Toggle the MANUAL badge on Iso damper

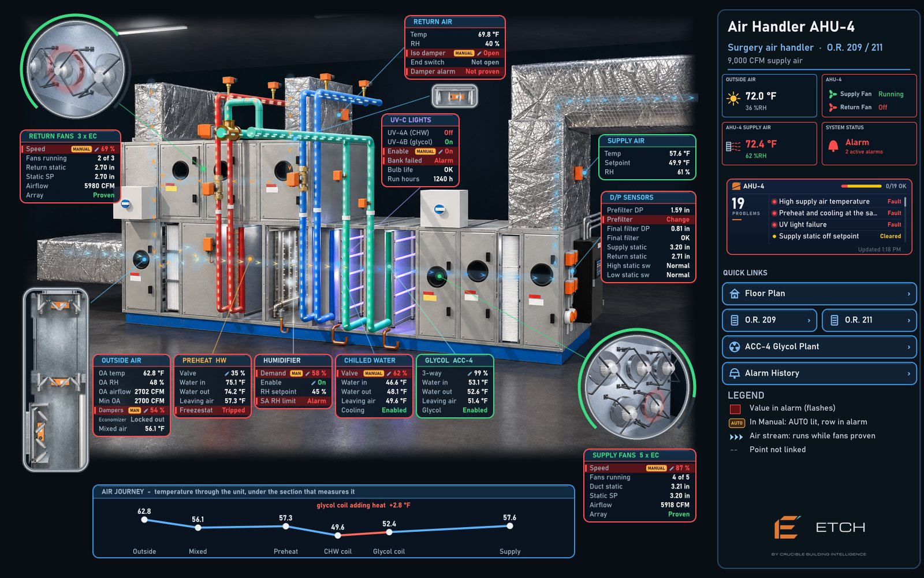tap(464, 53)
